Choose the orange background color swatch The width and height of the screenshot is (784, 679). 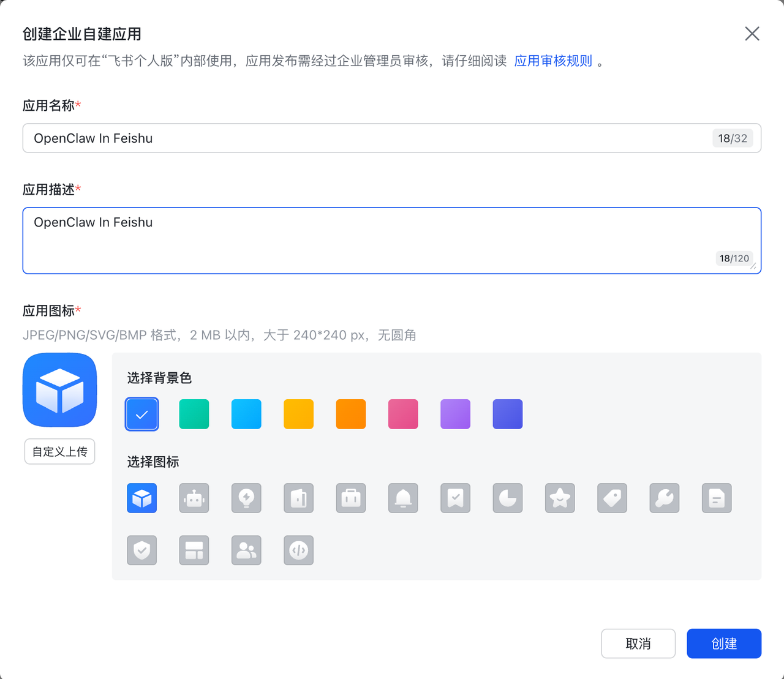point(350,414)
